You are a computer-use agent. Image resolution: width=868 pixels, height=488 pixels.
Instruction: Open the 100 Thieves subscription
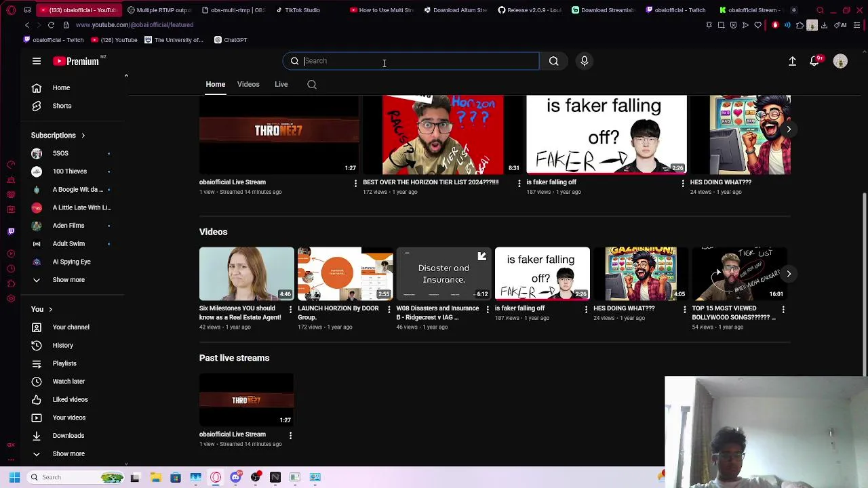69,171
